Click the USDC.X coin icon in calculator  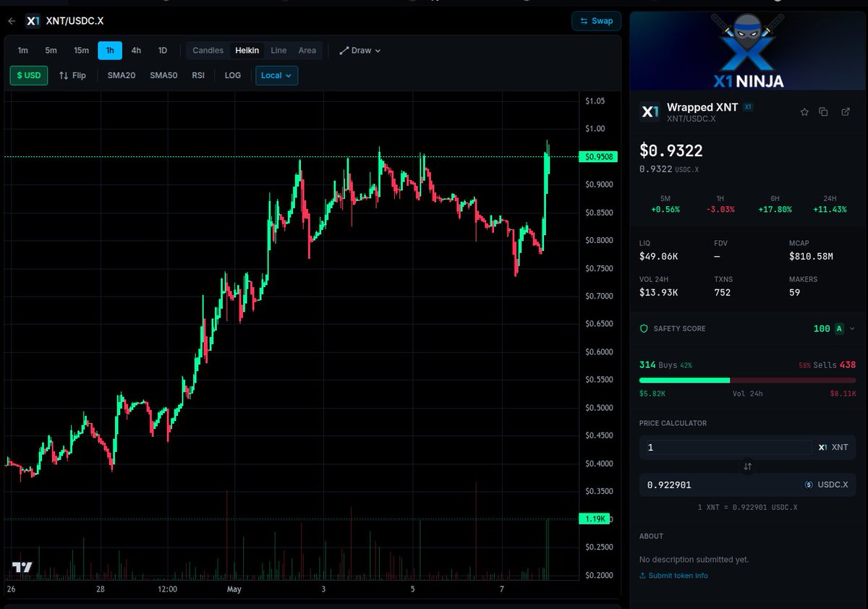809,485
